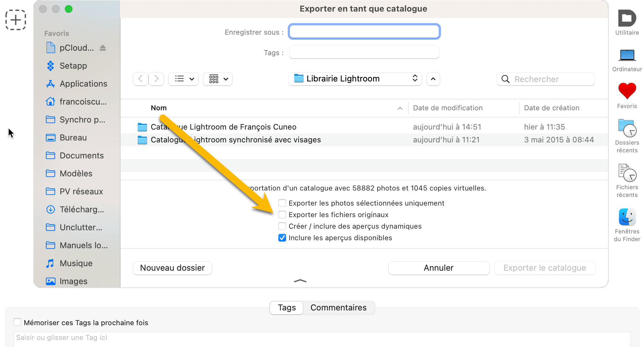Switch to the Tags tab
Screen dimensions: 644x347
tap(287, 308)
